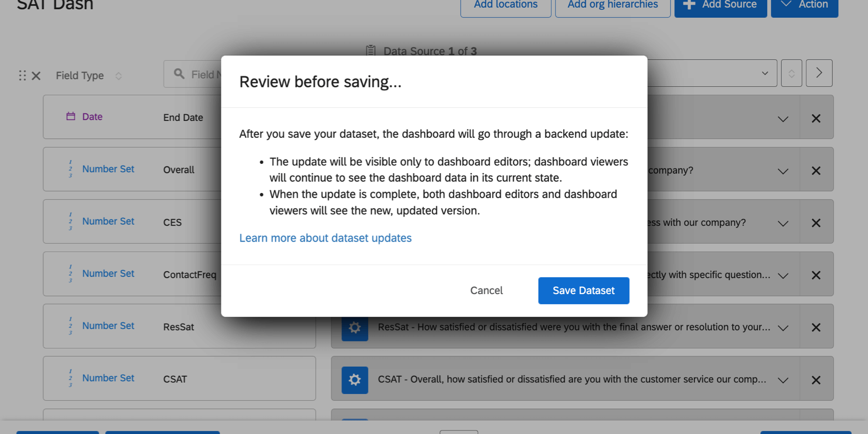868x434 pixels.
Task: Open the Action menu
Action: 804,5
